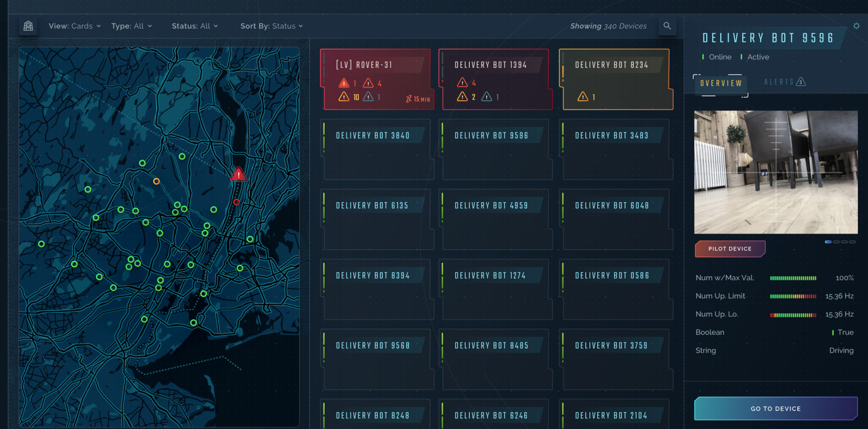The width and height of the screenshot is (868, 429).
Task: Click the 'Showing 340 Devices' text
Action: coord(608,26)
